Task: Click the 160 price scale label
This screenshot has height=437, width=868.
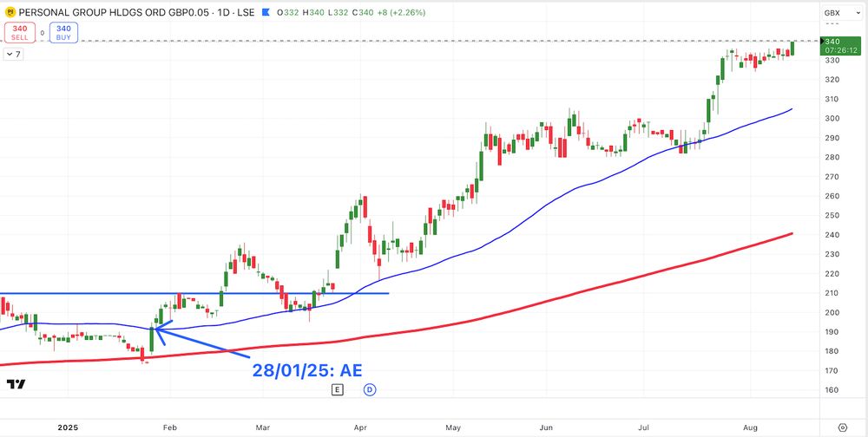Action: tap(832, 390)
